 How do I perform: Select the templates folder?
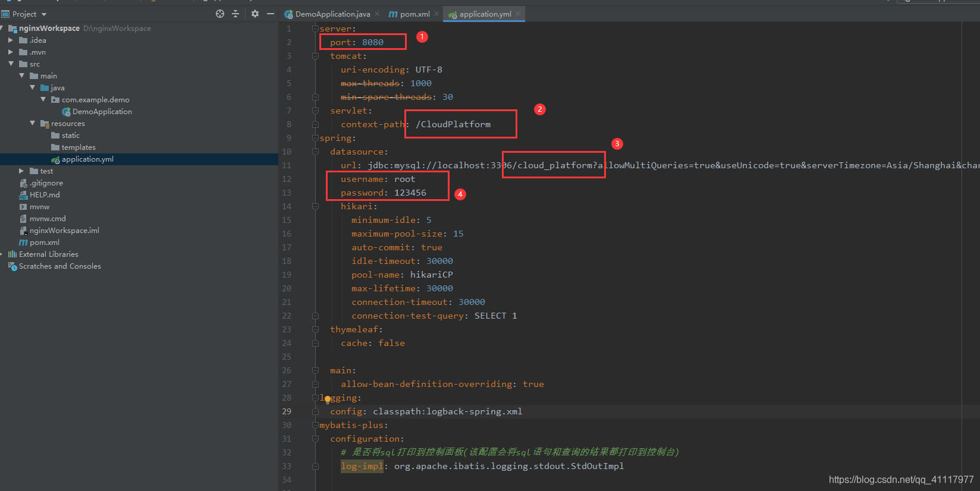pos(78,147)
